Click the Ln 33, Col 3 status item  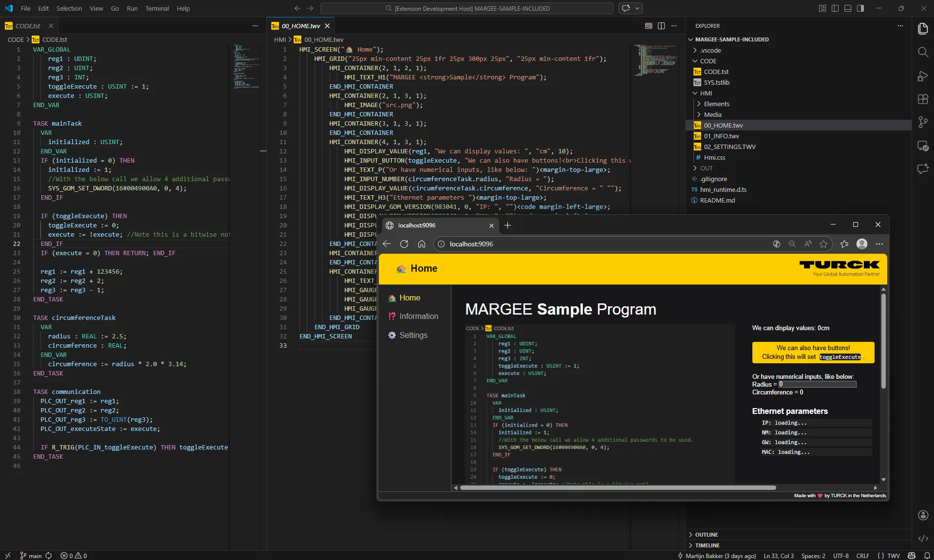pos(779,556)
